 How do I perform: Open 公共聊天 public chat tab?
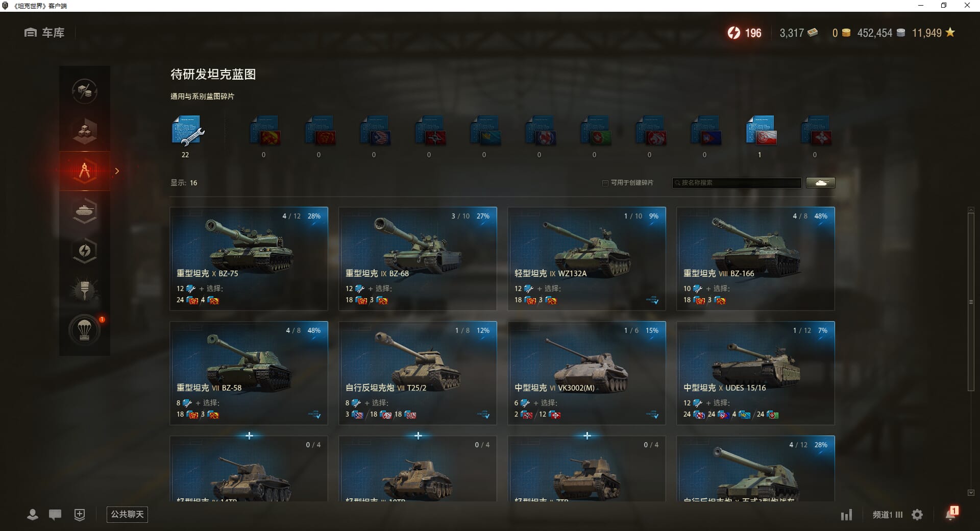pos(127,514)
